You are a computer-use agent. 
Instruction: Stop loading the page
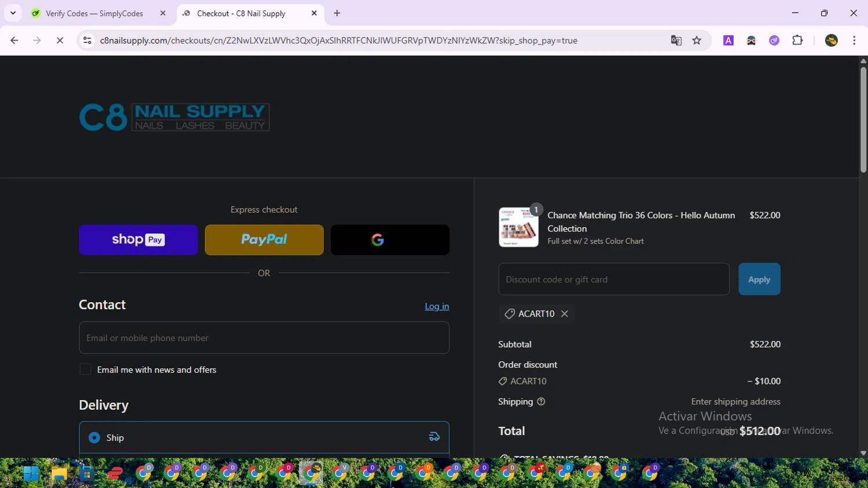60,41
